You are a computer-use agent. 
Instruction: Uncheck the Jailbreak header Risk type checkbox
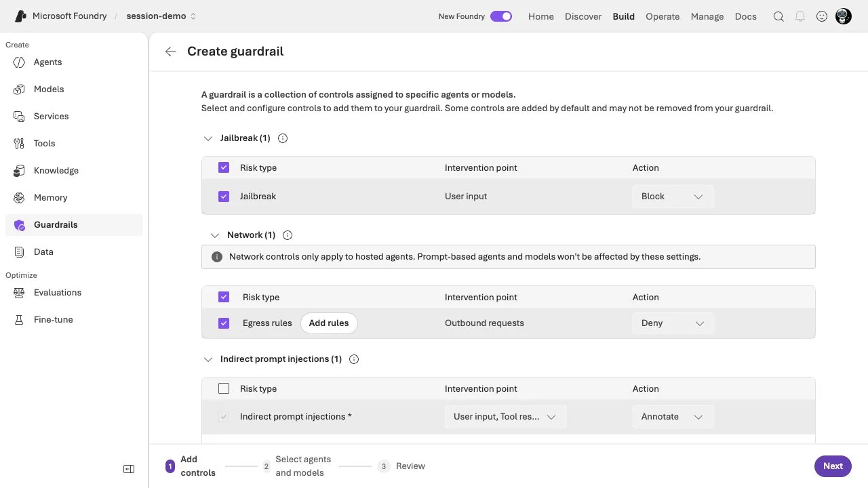pos(224,167)
